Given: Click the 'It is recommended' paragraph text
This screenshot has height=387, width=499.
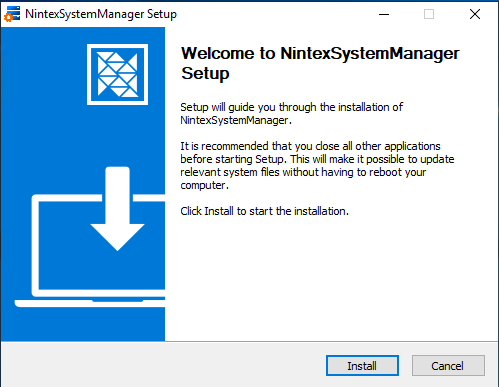Looking at the screenshot, I should tap(317, 166).
